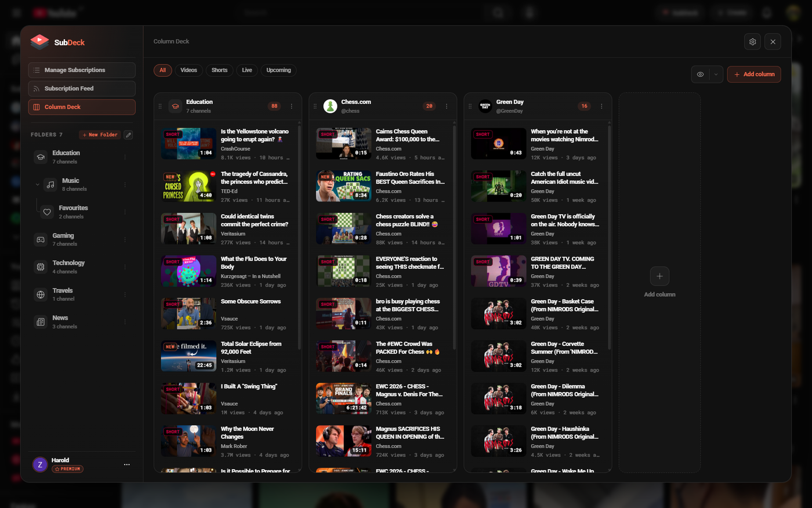This screenshot has height=508, width=812.
Task: Click the Add column placeholder plus
Action: (x=659, y=276)
